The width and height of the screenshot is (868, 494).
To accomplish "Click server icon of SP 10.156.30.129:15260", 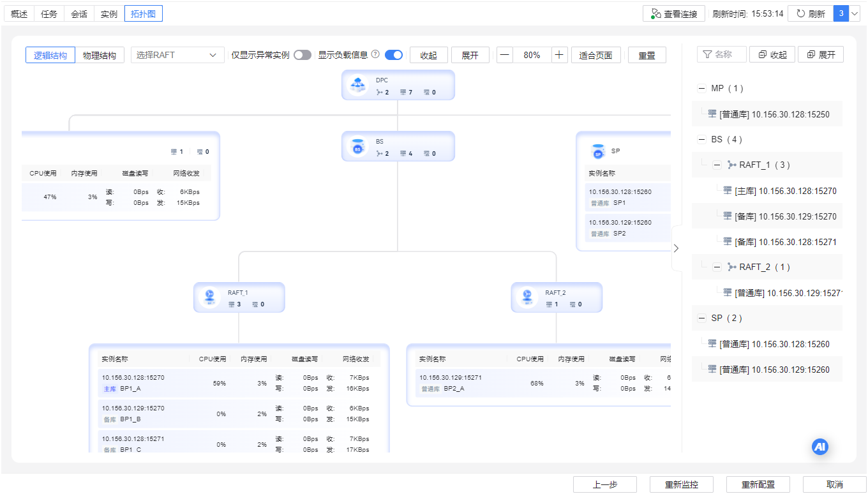I will pyautogui.click(x=712, y=369).
